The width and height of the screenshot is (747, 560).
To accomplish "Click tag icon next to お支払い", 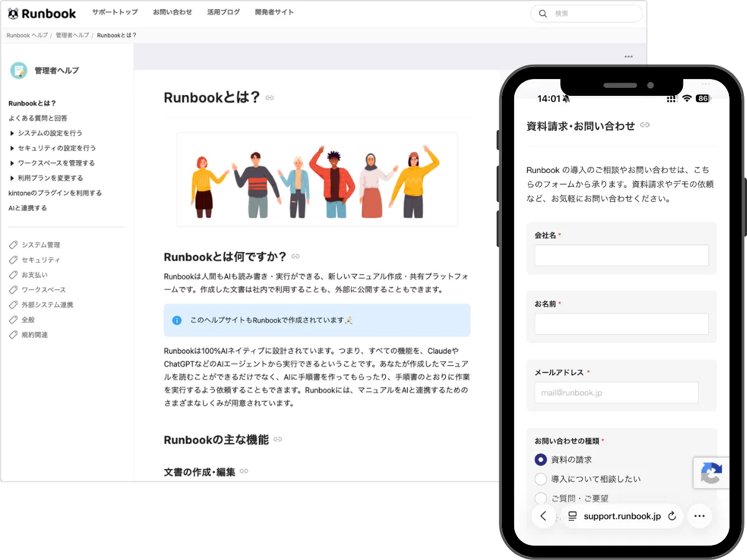I will click(x=13, y=275).
